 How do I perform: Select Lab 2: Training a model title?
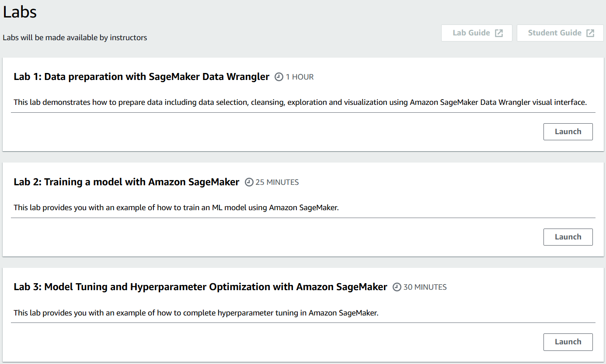point(126,182)
